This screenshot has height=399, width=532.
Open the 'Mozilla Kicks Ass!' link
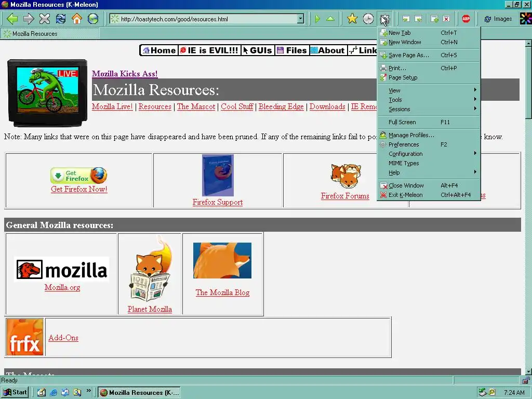coord(125,74)
